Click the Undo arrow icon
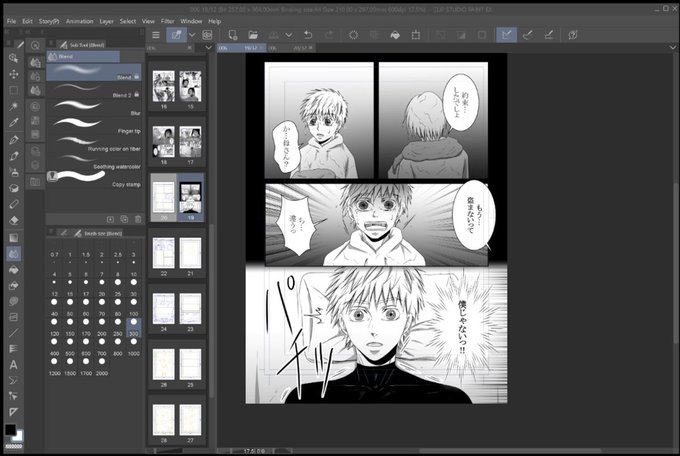 [x=308, y=35]
